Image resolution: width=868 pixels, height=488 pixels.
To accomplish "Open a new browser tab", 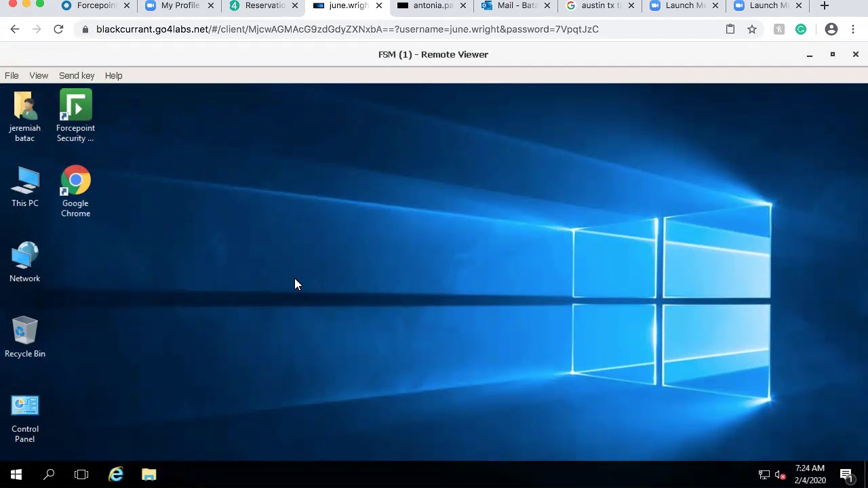I will pos(825,5).
